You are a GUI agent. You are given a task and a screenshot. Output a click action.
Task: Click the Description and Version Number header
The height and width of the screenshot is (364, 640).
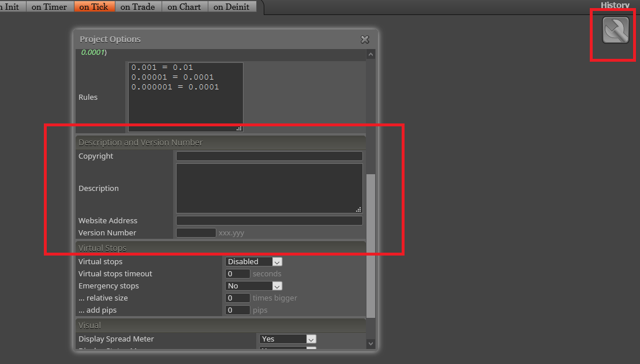pyautogui.click(x=220, y=142)
